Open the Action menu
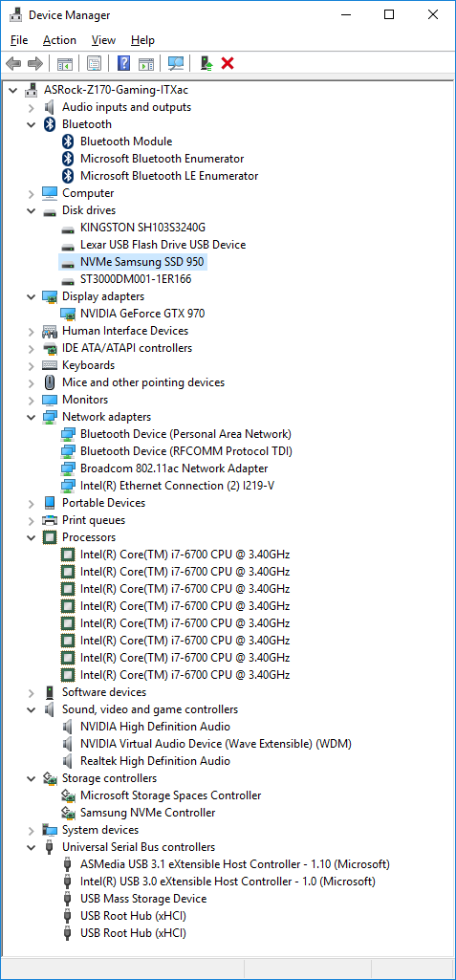This screenshot has height=980, width=456. click(x=59, y=40)
